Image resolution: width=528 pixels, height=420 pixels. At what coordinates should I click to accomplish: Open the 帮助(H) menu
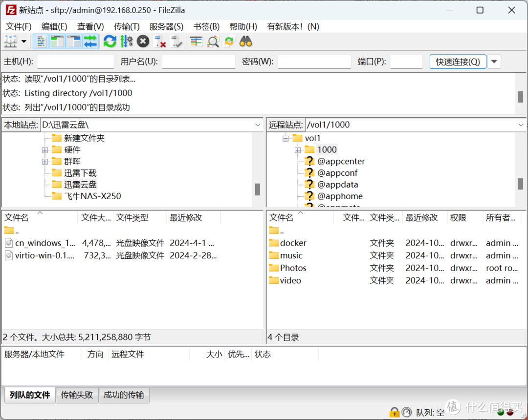pyautogui.click(x=243, y=26)
